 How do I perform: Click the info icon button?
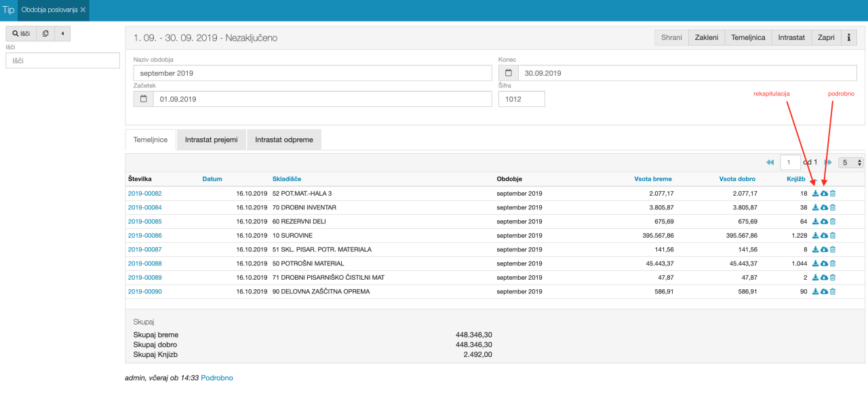(x=848, y=38)
